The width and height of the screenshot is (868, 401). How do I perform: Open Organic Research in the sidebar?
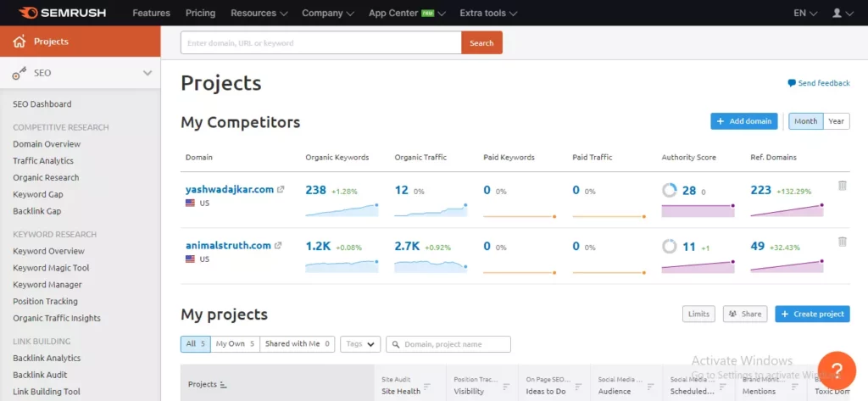(x=46, y=177)
